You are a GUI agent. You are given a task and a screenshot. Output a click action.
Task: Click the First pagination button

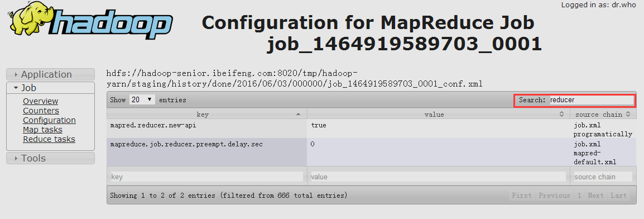(x=522, y=196)
